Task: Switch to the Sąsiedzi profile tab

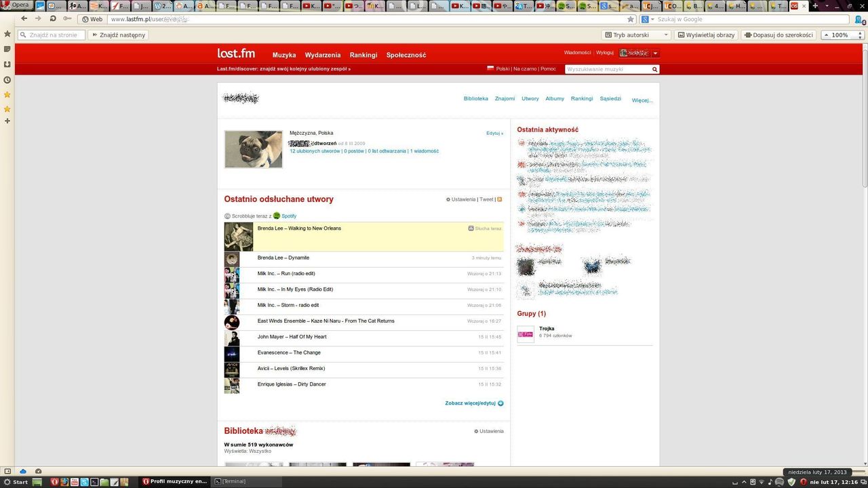Action: pyautogui.click(x=610, y=98)
